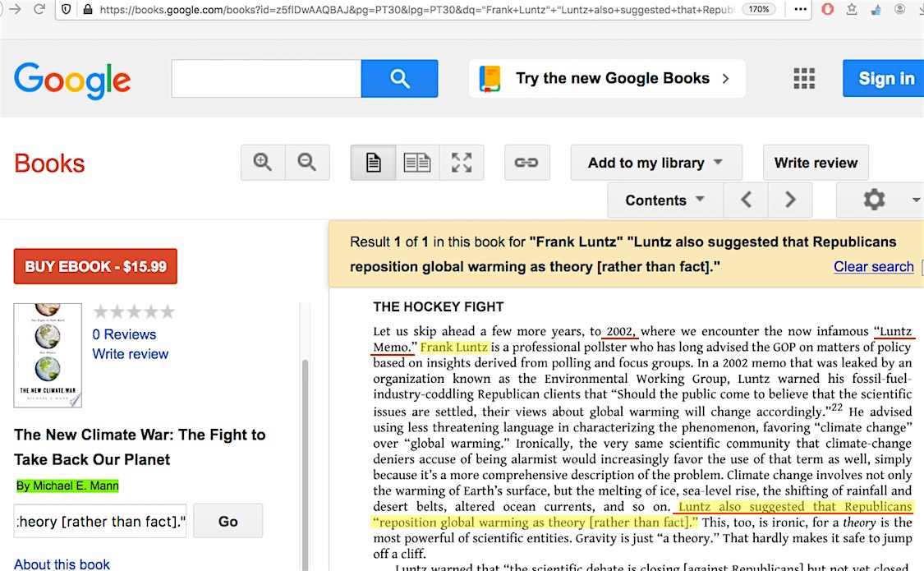
Task: Click the Buy Ebook $15.99 button
Action: pos(95,267)
